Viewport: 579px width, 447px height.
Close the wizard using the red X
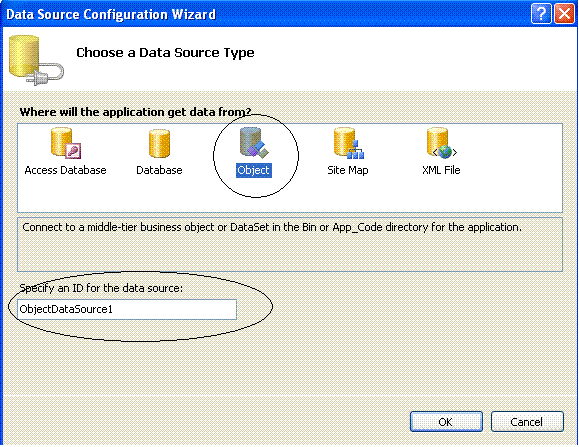565,14
